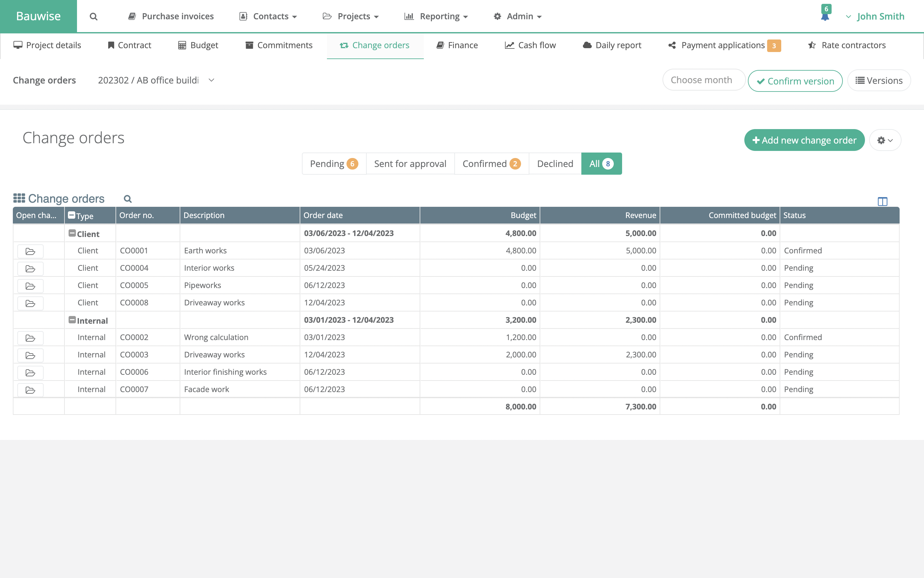This screenshot has height=578, width=924.
Task: Open change order CO0005 folder icon
Action: 30,286
